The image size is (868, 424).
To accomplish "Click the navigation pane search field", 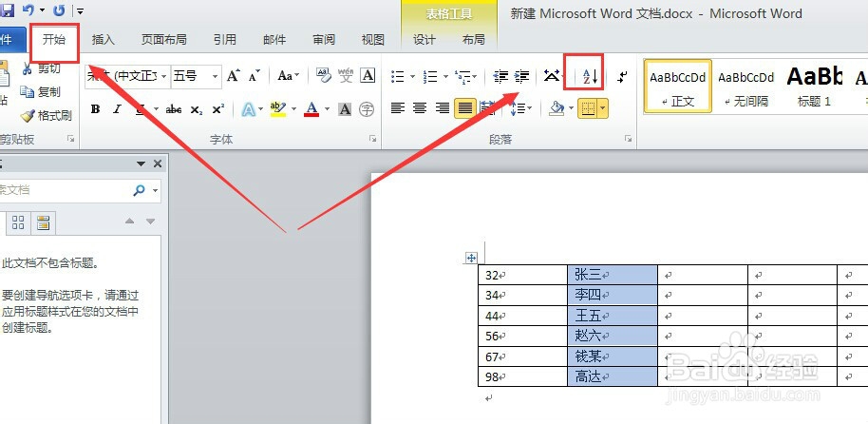I will (x=64, y=190).
